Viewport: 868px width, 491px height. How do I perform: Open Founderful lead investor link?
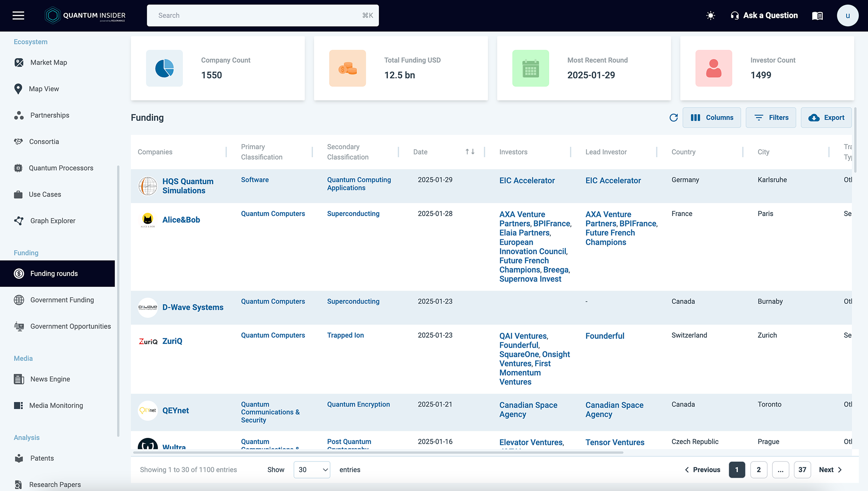coord(605,336)
